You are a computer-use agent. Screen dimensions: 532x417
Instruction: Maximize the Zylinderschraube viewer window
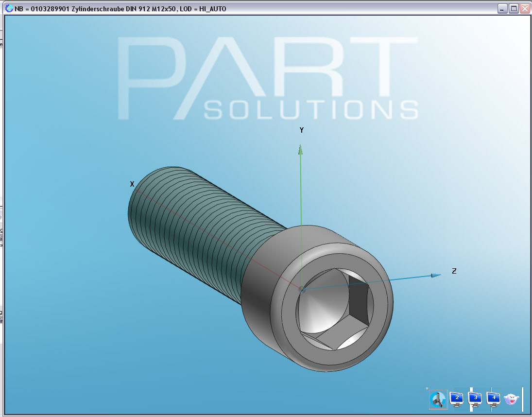514,9
